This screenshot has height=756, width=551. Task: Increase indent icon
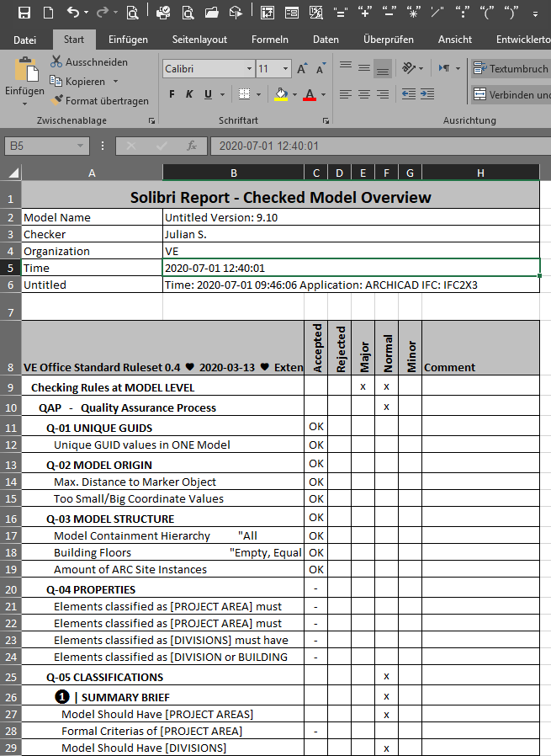pyautogui.click(x=427, y=94)
